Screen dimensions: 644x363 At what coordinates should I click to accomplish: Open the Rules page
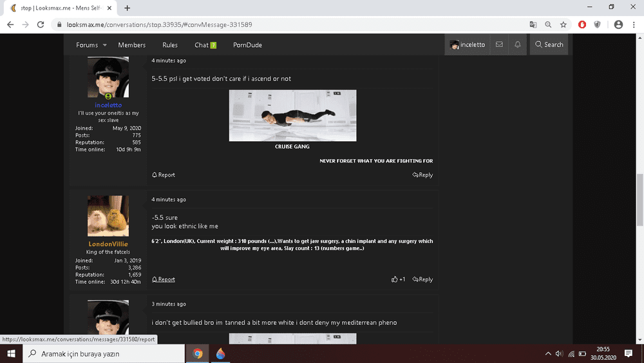(x=170, y=45)
